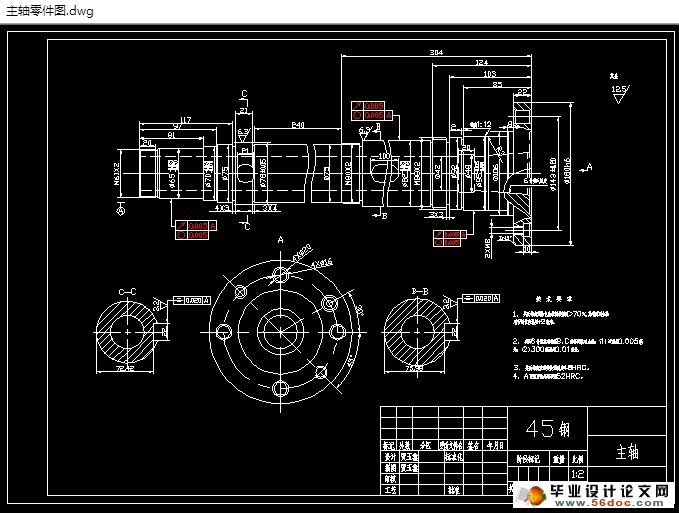Pick the dimension value 103

pos(489,74)
